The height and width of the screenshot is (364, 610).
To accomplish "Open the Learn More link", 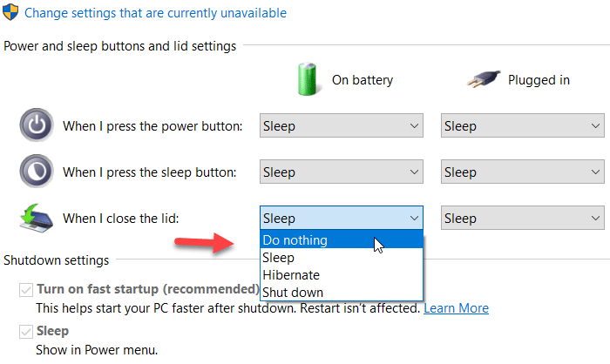I will pyautogui.click(x=456, y=308).
